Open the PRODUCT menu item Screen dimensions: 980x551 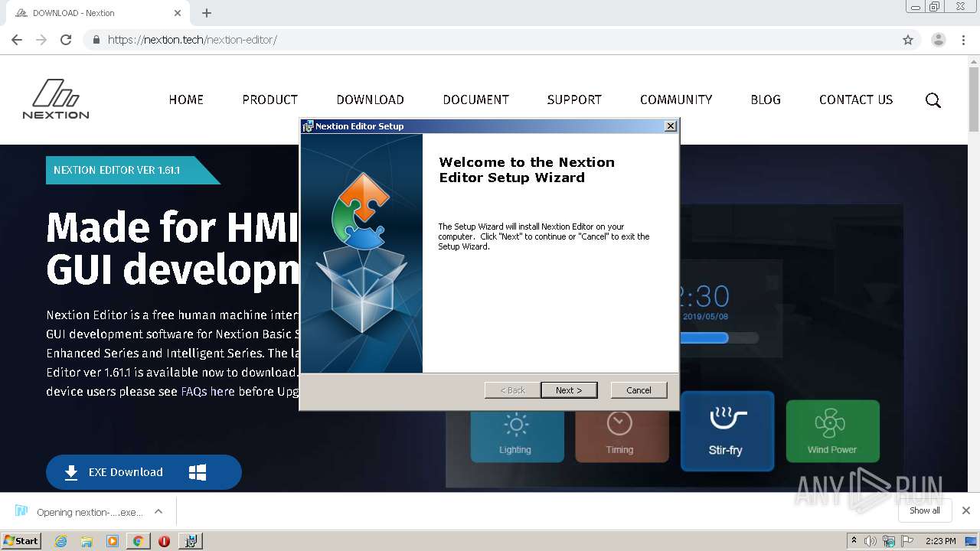point(269,99)
